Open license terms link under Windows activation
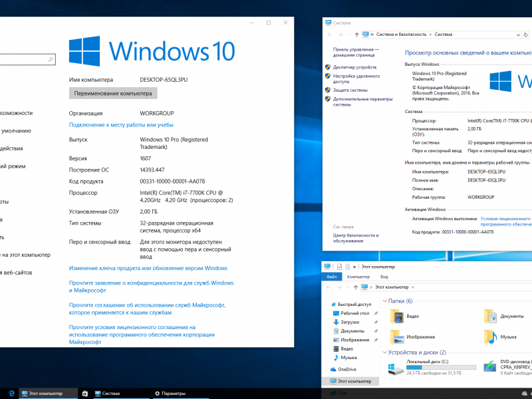The height and width of the screenshot is (399, 532). pyautogui.click(x=506, y=221)
